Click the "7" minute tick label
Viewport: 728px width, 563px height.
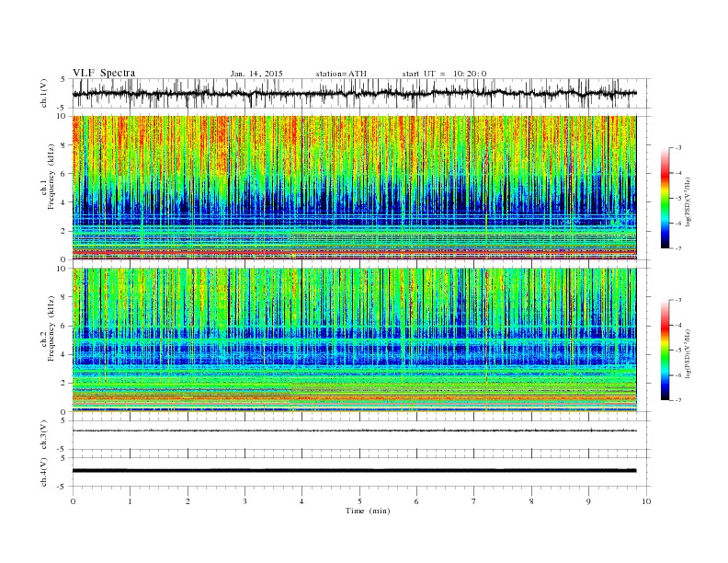(474, 501)
